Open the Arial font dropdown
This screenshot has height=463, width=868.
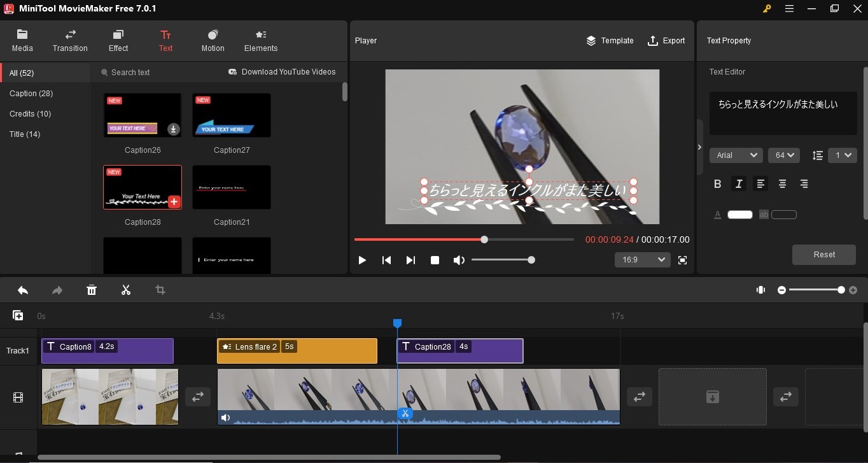click(x=736, y=155)
